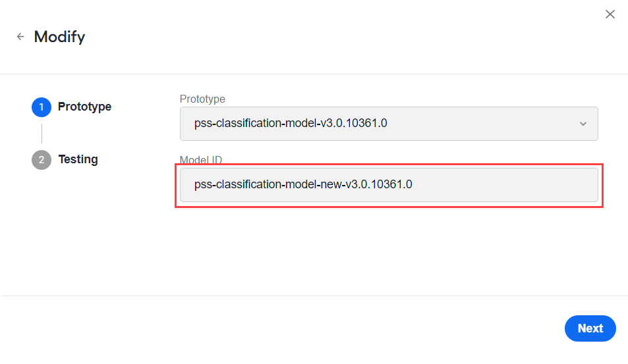This screenshot has height=364, width=628.
Task: Go back using the arrow beside Modify
Action: click(20, 37)
